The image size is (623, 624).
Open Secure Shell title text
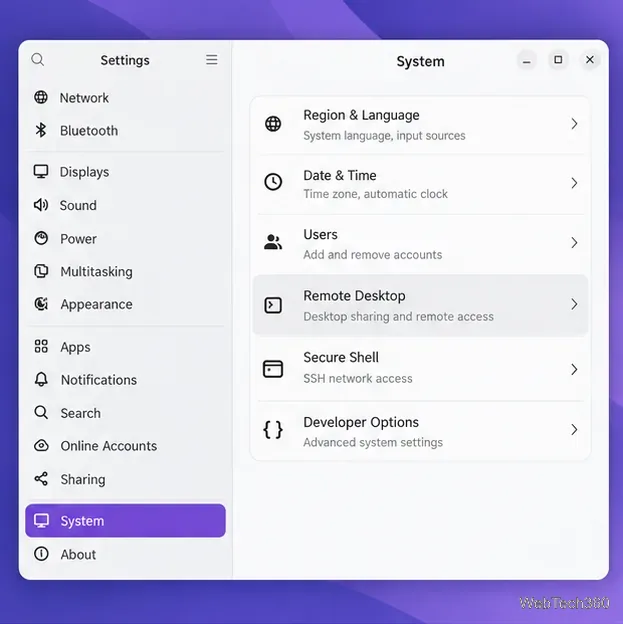tap(341, 357)
